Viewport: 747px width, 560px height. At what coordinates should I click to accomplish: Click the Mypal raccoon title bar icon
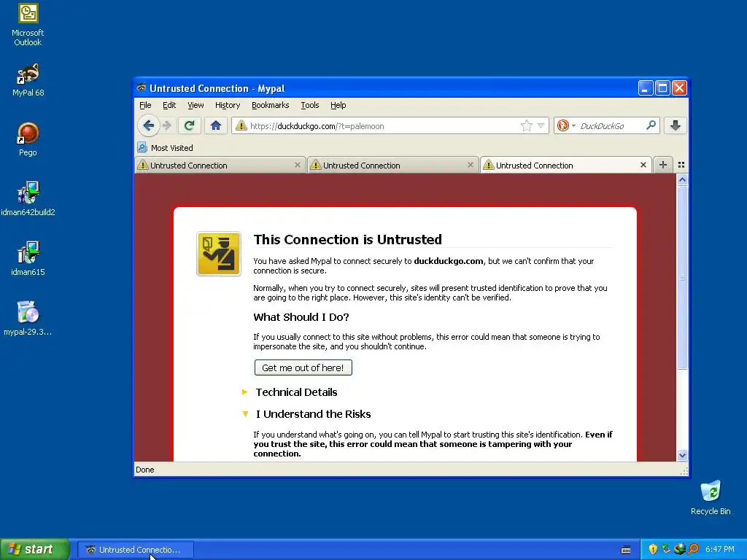(142, 87)
